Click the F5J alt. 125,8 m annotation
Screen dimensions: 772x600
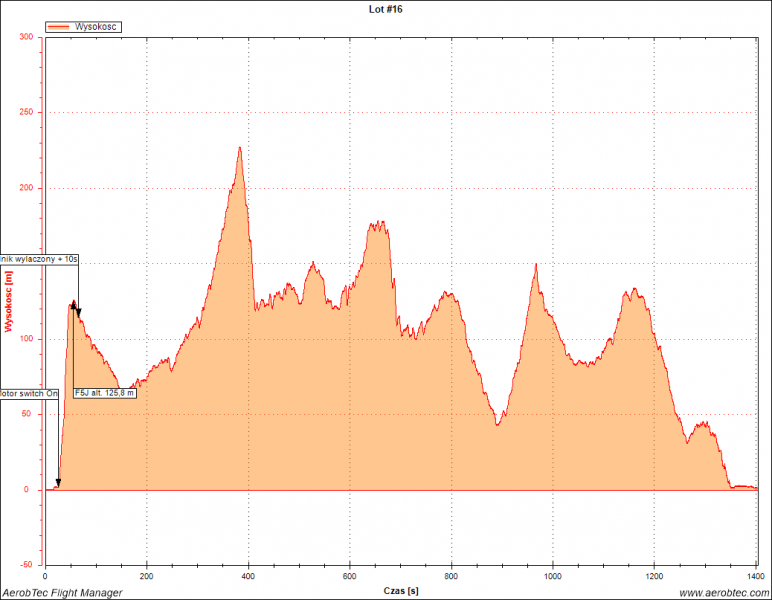tap(105, 393)
